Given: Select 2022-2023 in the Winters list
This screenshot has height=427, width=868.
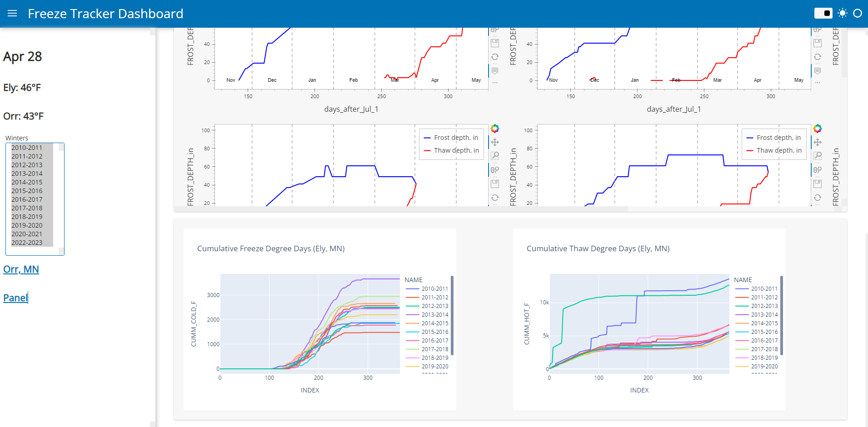Looking at the screenshot, I should tap(32, 243).
